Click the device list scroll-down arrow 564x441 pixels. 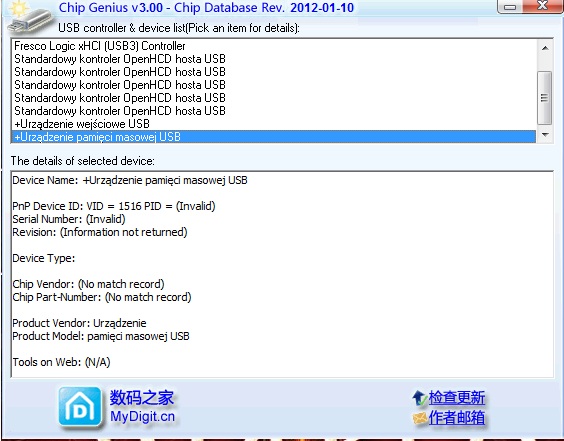click(x=545, y=135)
